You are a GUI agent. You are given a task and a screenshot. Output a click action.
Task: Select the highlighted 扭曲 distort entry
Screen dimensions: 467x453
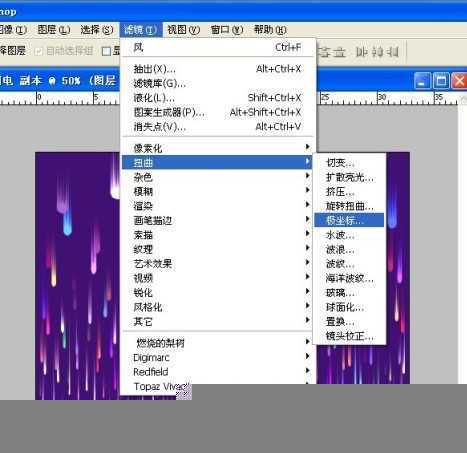tap(217, 162)
